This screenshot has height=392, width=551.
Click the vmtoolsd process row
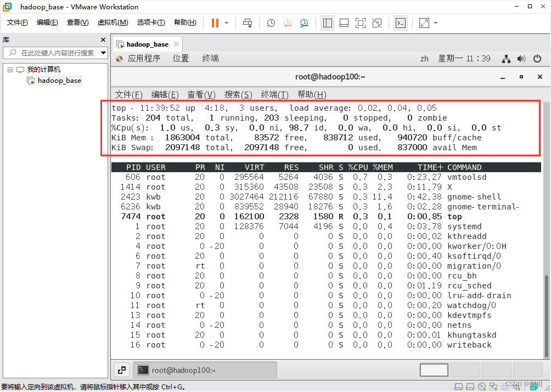pyautogui.click(x=326, y=177)
